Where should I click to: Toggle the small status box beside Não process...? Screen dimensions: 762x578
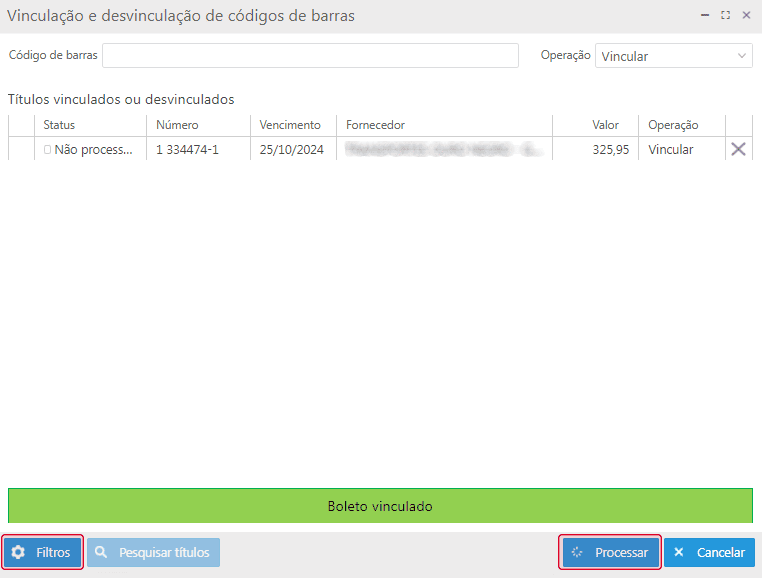coord(47,150)
